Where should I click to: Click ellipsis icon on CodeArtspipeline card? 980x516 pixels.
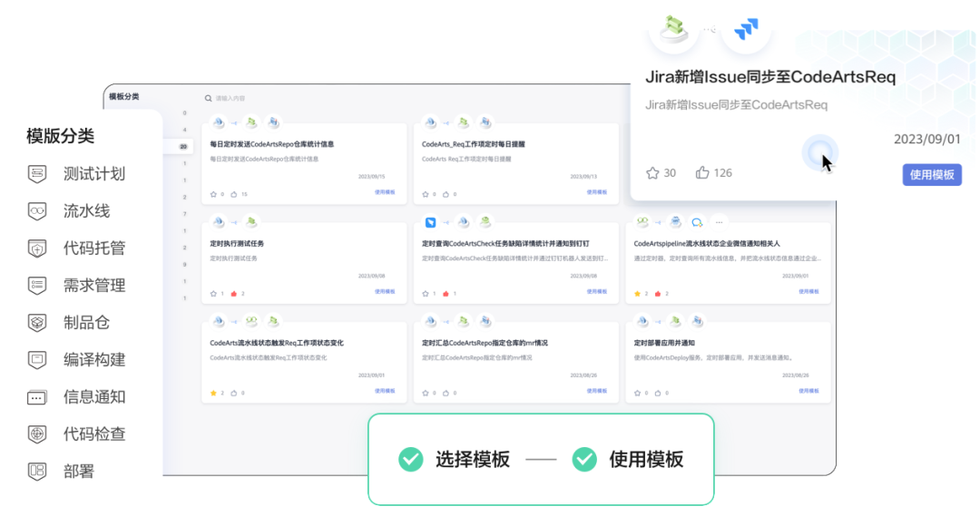click(x=719, y=222)
